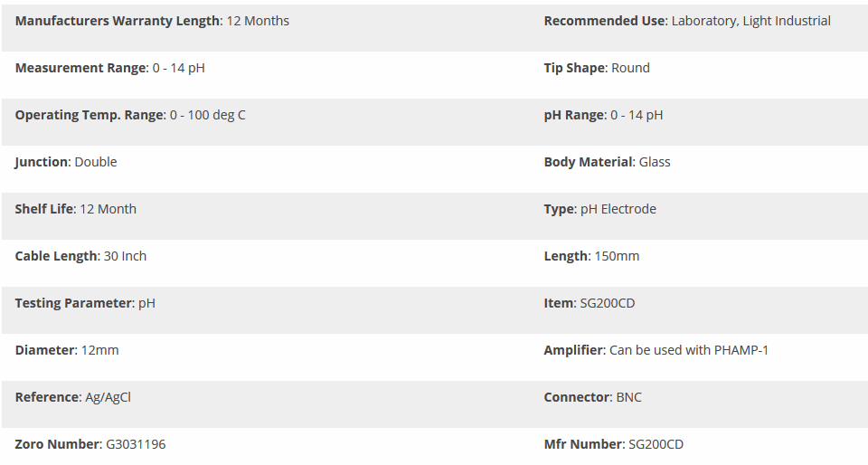
Task: Click the Reference Ag/AgCl entry
Action: 73,397
